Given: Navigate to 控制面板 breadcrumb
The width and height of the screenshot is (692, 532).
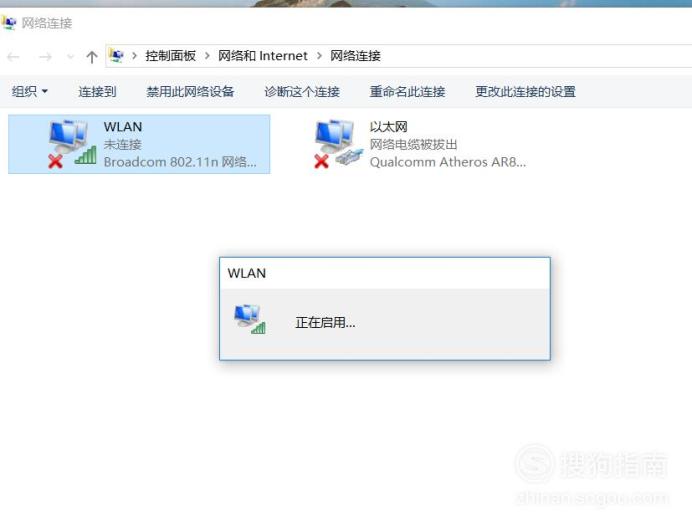Looking at the screenshot, I should click(x=171, y=56).
